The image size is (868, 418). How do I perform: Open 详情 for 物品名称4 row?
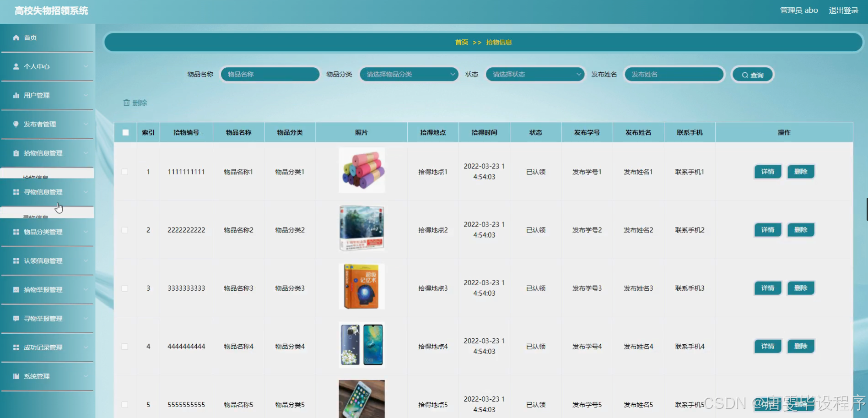pyautogui.click(x=768, y=346)
